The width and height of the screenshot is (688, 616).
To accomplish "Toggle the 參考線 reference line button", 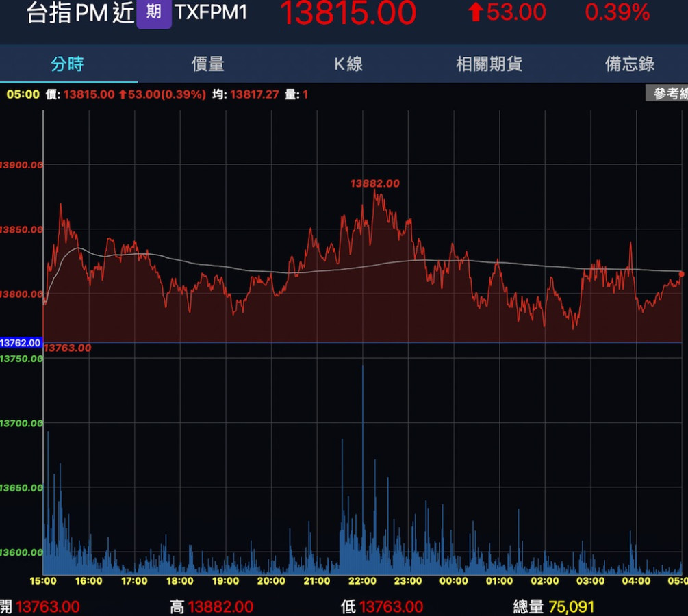I will [667, 94].
